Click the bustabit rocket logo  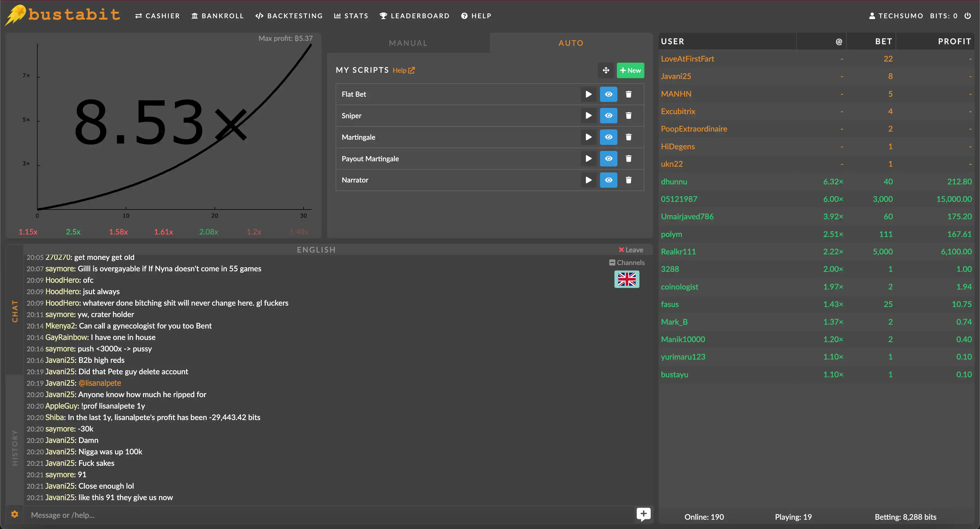pos(15,15)
